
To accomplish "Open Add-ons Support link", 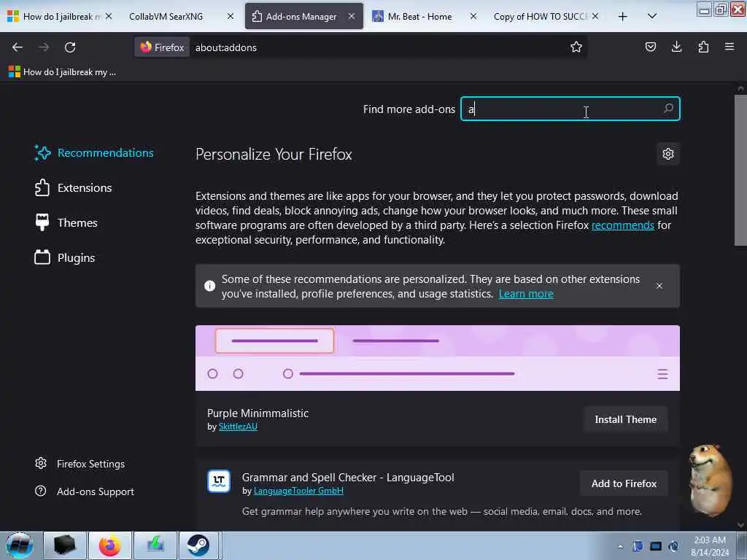I will point(85,491).
